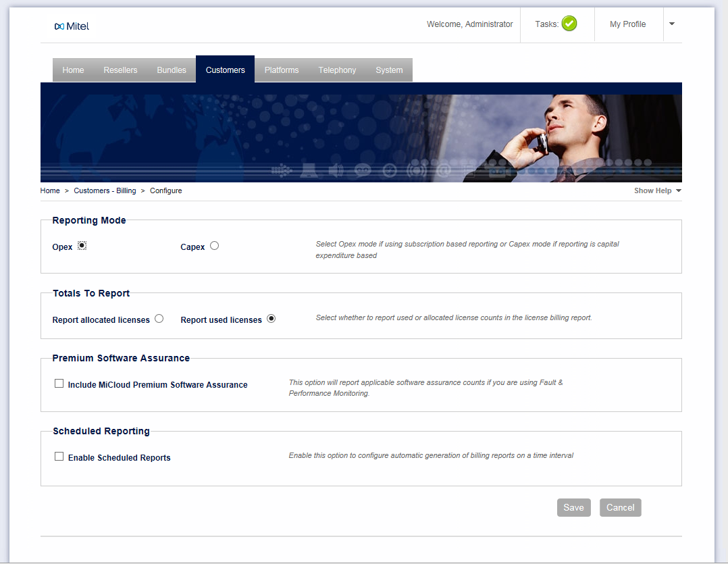Choose Report used licenses option

(271, 319)
